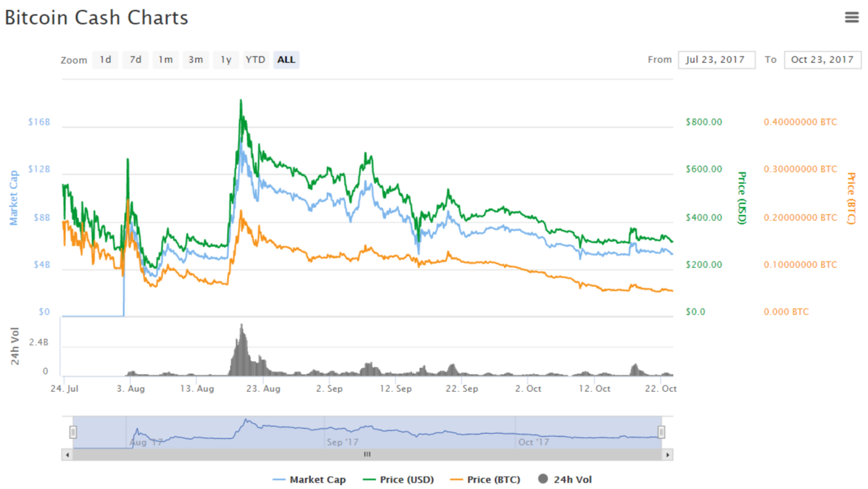
Task: Click the Market Cap vertical axis title
Action: tap(14, 198)
